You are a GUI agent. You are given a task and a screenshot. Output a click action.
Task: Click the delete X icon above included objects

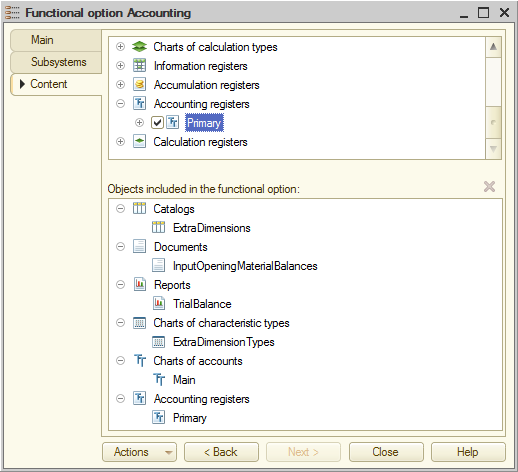(x=489, y=187)
